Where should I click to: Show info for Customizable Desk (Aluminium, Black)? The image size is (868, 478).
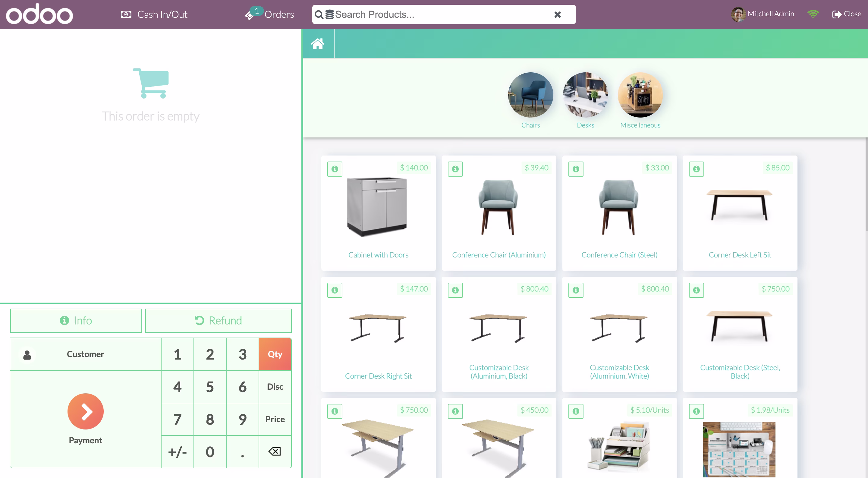pyautogui.click(x=455, y=290)
